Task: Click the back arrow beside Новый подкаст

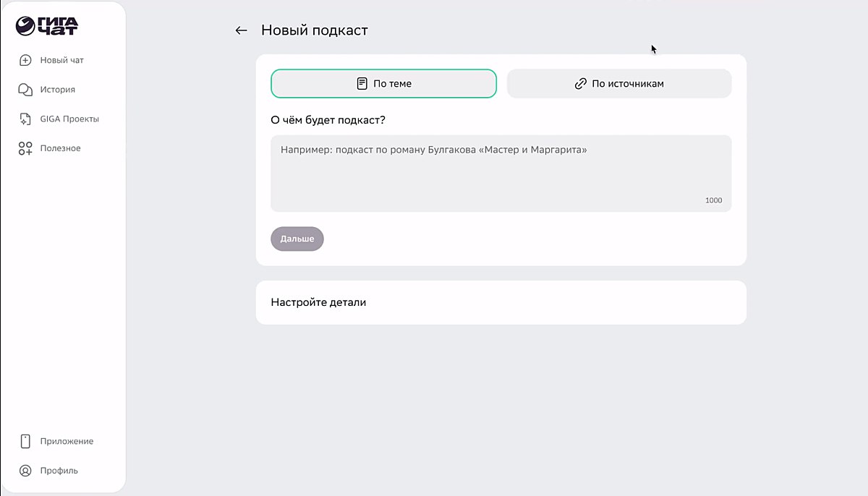Action: coord(241,30)
